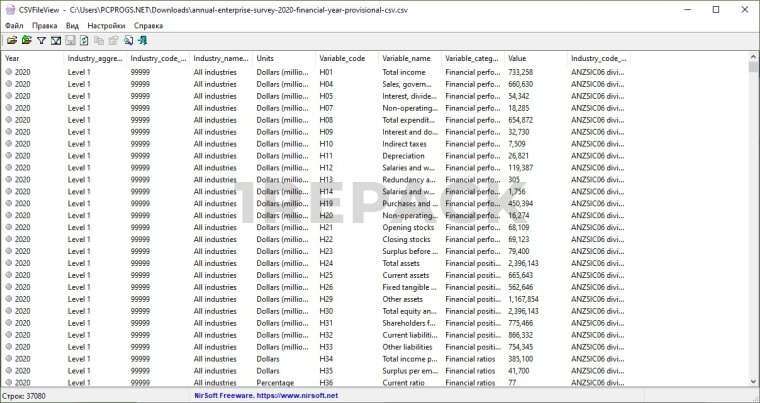The image size is (760, 403).
Task: Open the Справка menu
Action: pyautogui.click(x=149, y=25)
